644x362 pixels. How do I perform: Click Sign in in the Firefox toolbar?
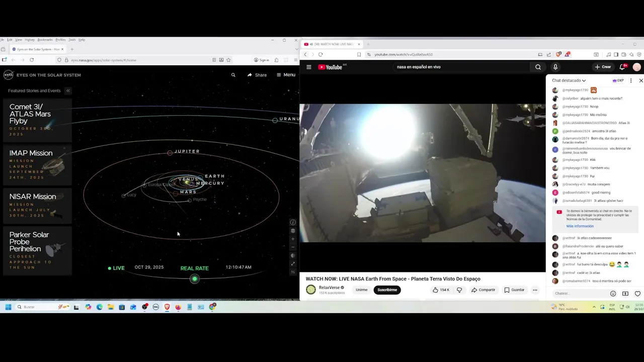click(261, 60)
